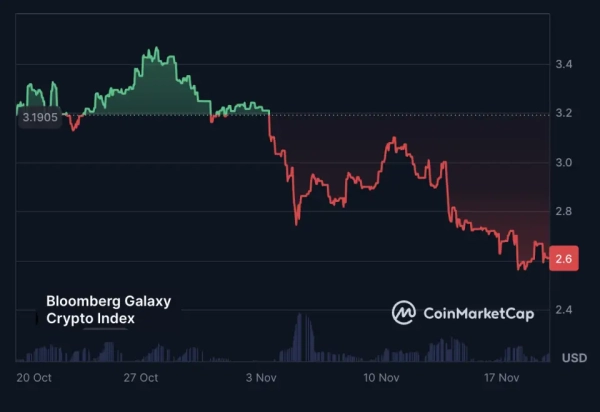The width and height of the screenshot is (600, 412).
Task: Click the 3.2 price axis label
Action: (x=564, y=114)
